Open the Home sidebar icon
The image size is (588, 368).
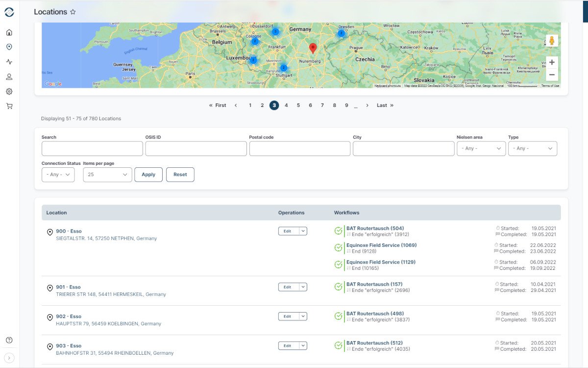pos(9,32)
